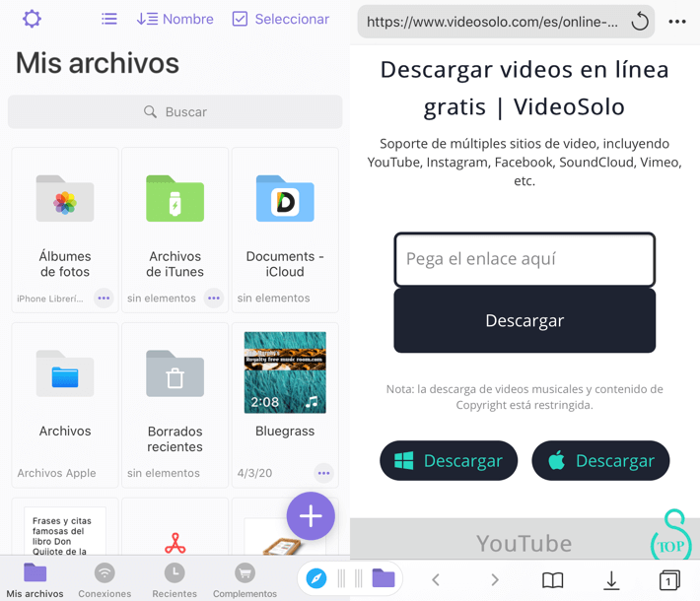Viewport: 700px width, 601px height.
Task: Open more options for Bluegrass
Action: (x=323, y=473)
